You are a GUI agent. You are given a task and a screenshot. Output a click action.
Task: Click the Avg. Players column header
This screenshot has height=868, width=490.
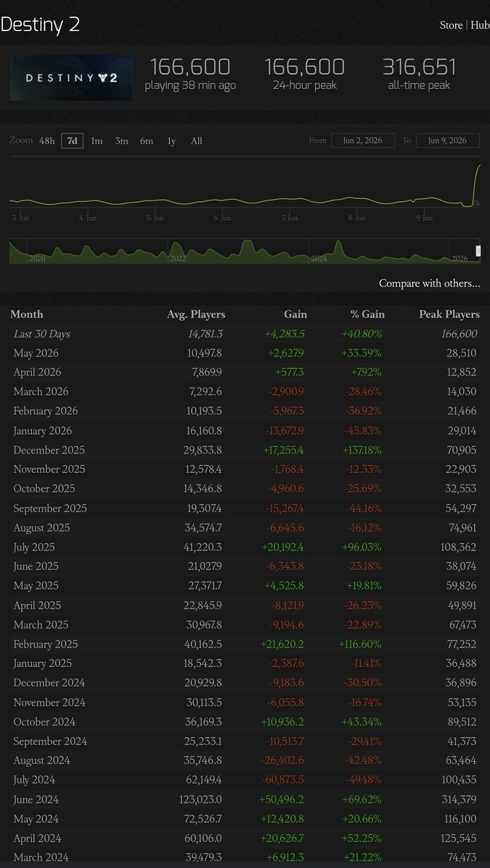click(x=196, y=315)
